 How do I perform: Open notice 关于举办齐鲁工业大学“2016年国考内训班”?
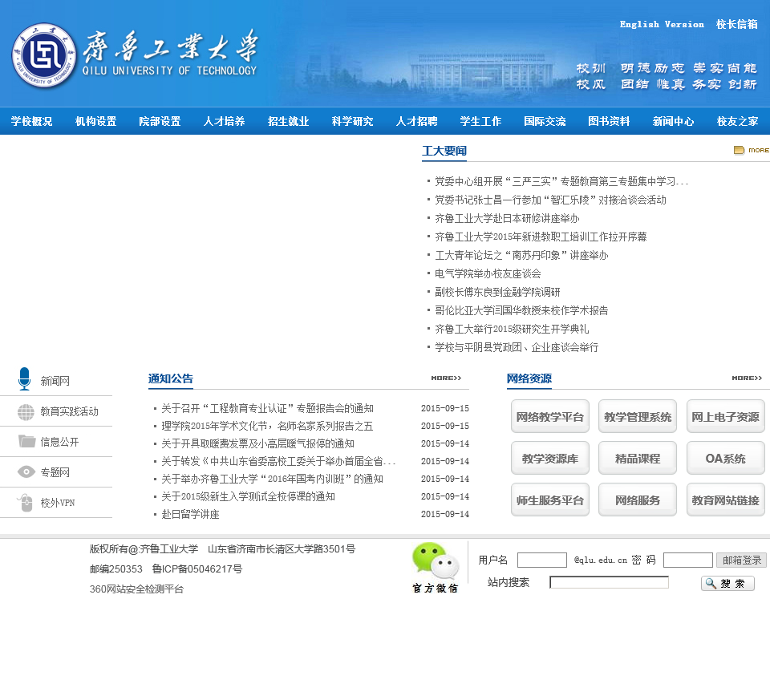pos(272,479)
